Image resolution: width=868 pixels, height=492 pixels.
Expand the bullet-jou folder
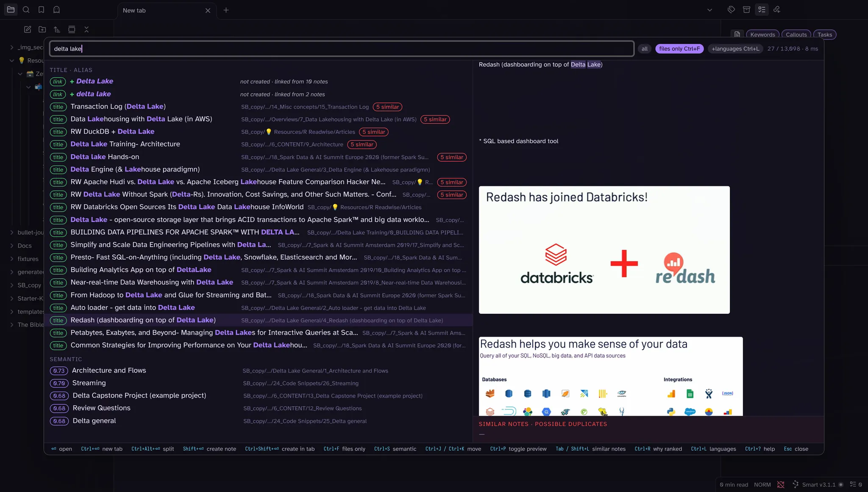pyautogui.click(x=12, y=232)
